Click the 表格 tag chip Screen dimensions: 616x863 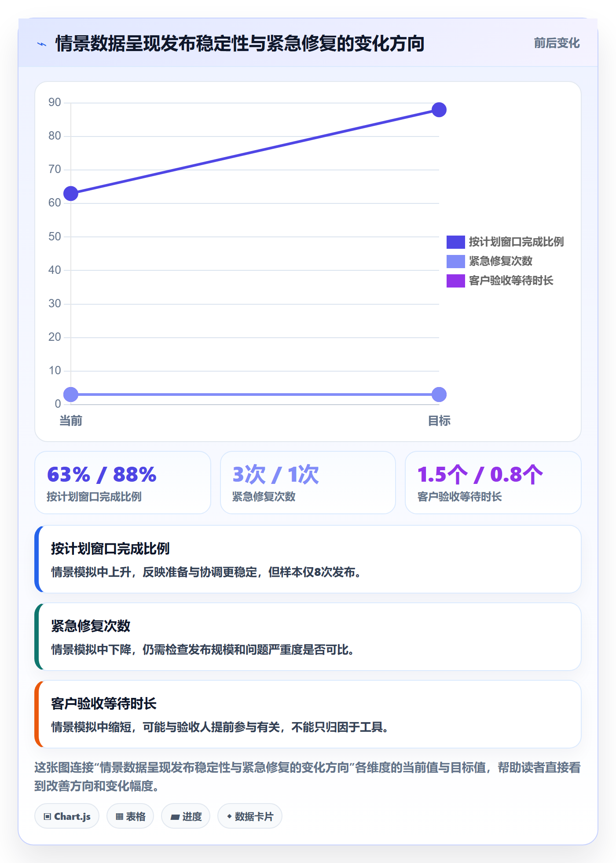[x=130, y=816]
